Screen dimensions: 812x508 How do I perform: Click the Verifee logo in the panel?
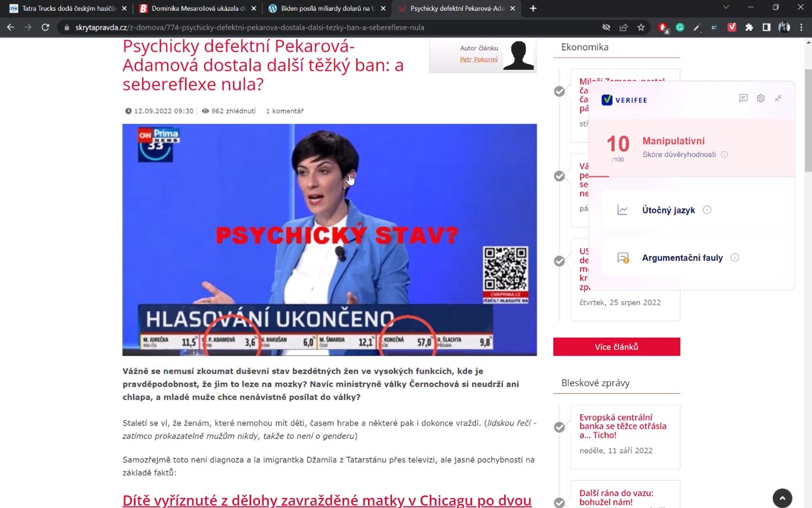624,100
